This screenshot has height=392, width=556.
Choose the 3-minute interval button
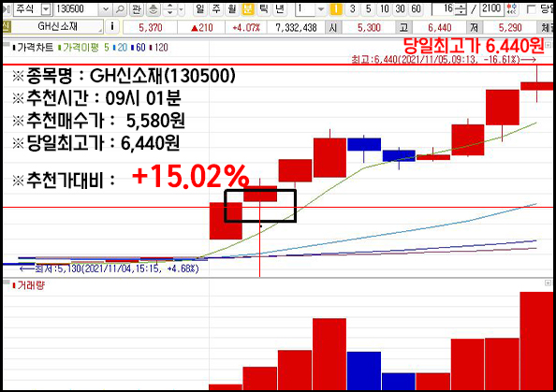352,8
